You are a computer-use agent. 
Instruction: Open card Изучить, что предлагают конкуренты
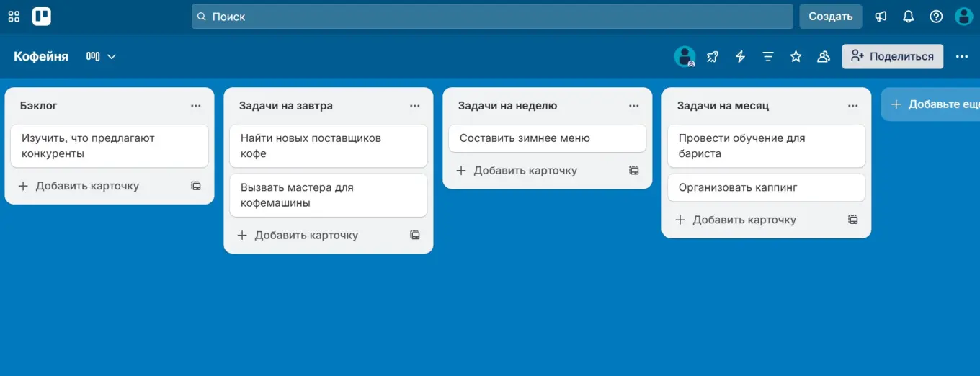(110, 146)
